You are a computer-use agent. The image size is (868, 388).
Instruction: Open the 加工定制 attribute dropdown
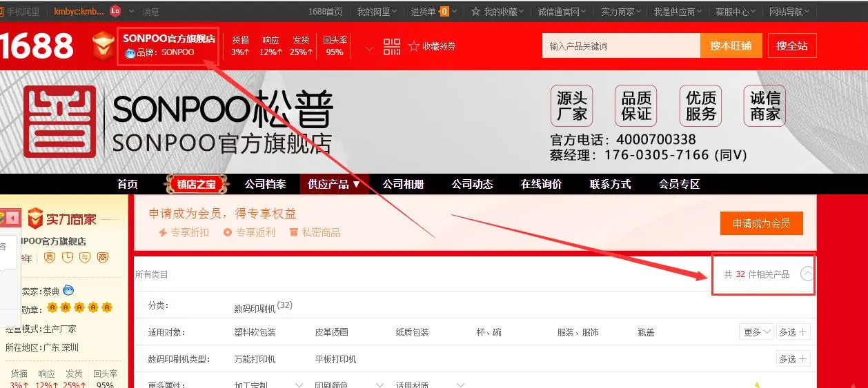[x=269, y=385]
